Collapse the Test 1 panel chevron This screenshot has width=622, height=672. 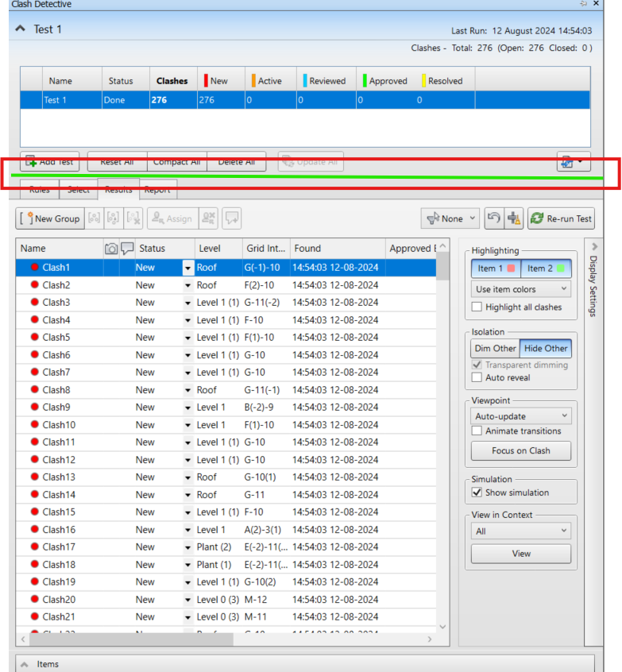20,29
